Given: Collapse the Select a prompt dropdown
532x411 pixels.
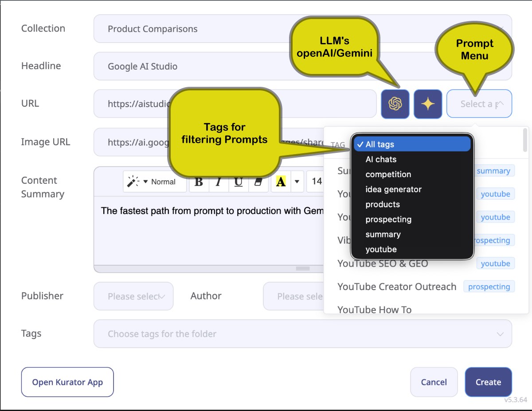Looking at the screenshot, I should pos(479,104).
